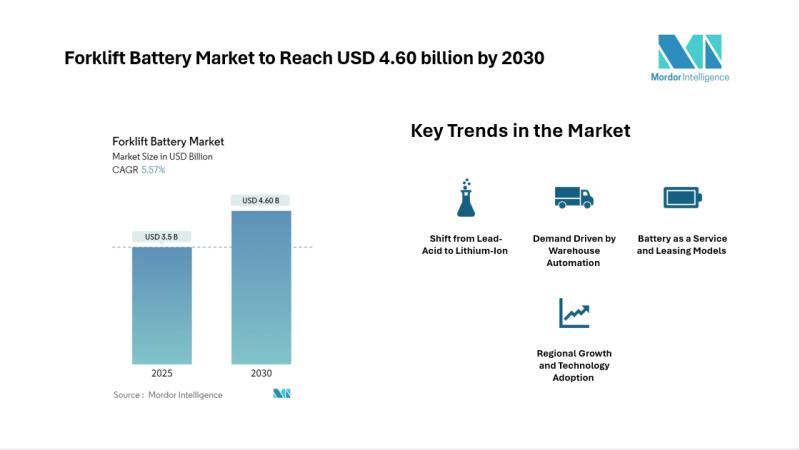Click the battery icon

point(681,197)
